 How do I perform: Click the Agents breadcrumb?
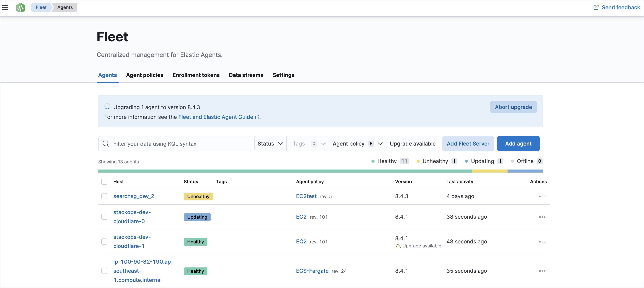tap(65, 7)
